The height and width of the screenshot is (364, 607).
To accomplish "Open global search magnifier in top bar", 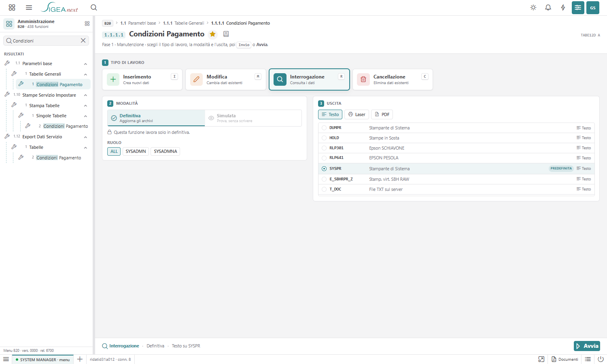I will coord(94,8).
